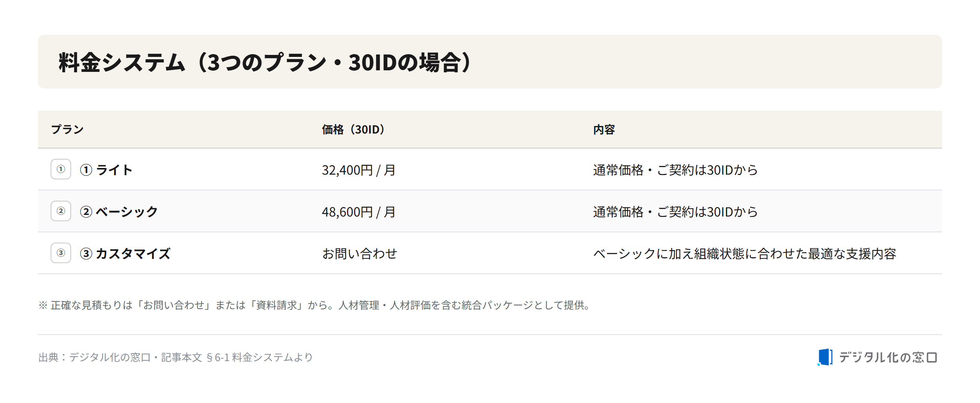
Task: Click the boxed ② icon for ベーシック
Action: (x=61, y=211)
